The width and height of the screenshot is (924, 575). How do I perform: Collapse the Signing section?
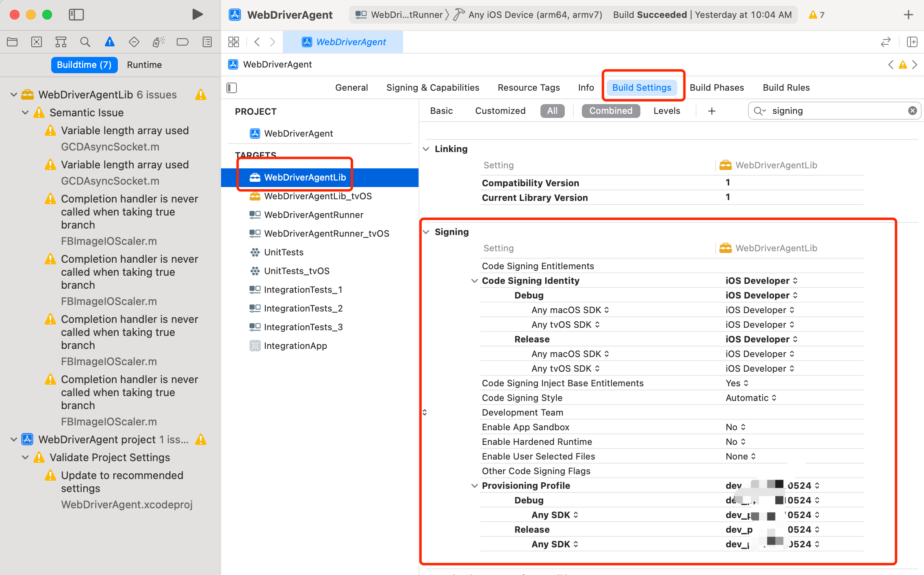click(426, 232)
